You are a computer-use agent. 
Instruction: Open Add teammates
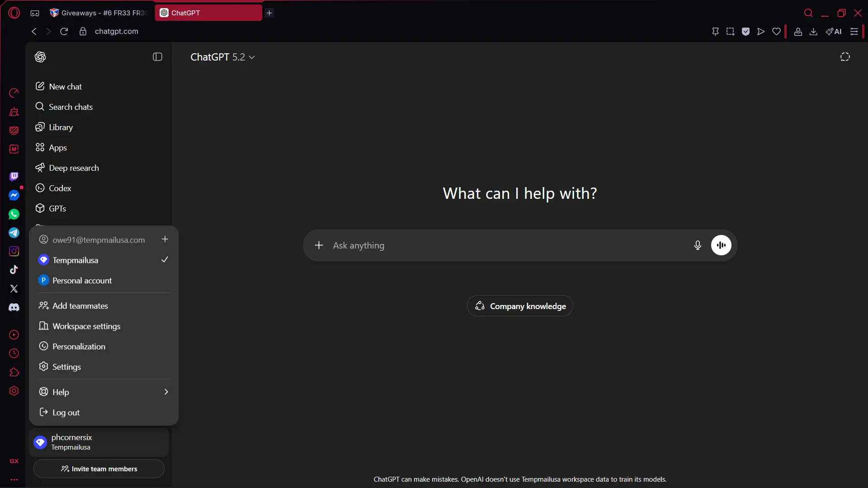104,305
